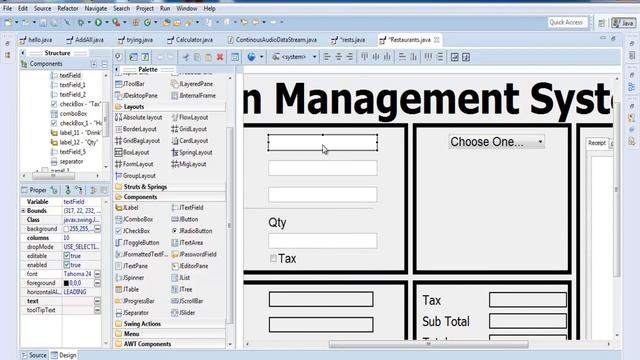Expand the Menu palette category

pyautogui.click(x=170, y=334)
